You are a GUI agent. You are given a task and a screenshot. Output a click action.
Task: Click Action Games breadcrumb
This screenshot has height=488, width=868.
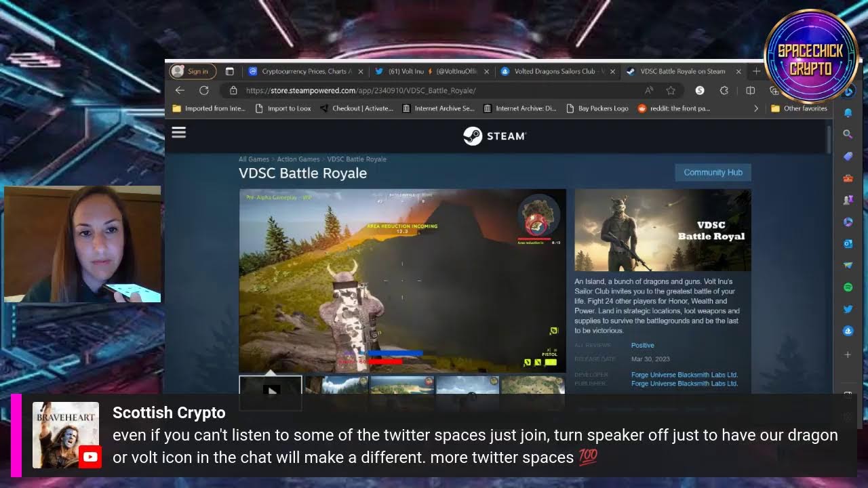pyautogui.click(x=298, y=159)
